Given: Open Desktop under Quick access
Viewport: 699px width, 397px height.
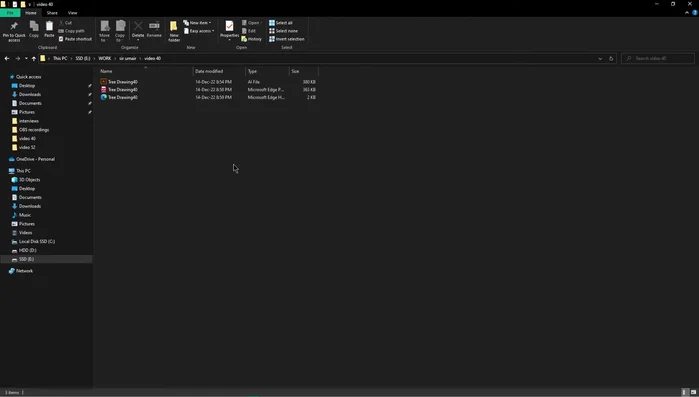Looking at the screenshot, I should coord(27,86).
